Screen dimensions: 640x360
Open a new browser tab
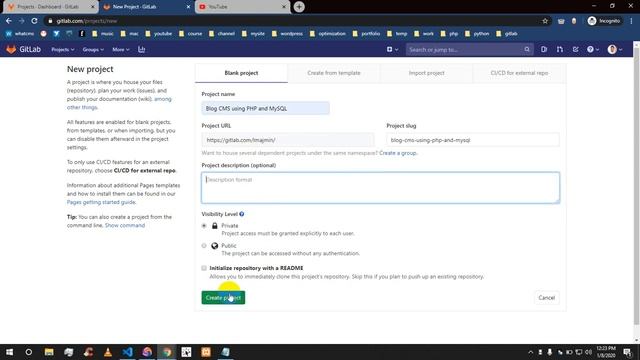point(299,7)
